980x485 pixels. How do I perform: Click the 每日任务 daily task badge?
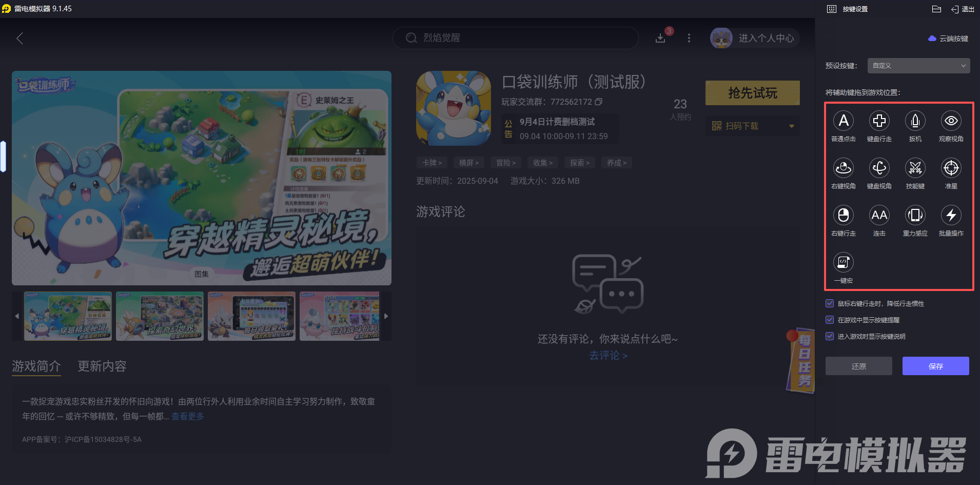coord(801,360)
